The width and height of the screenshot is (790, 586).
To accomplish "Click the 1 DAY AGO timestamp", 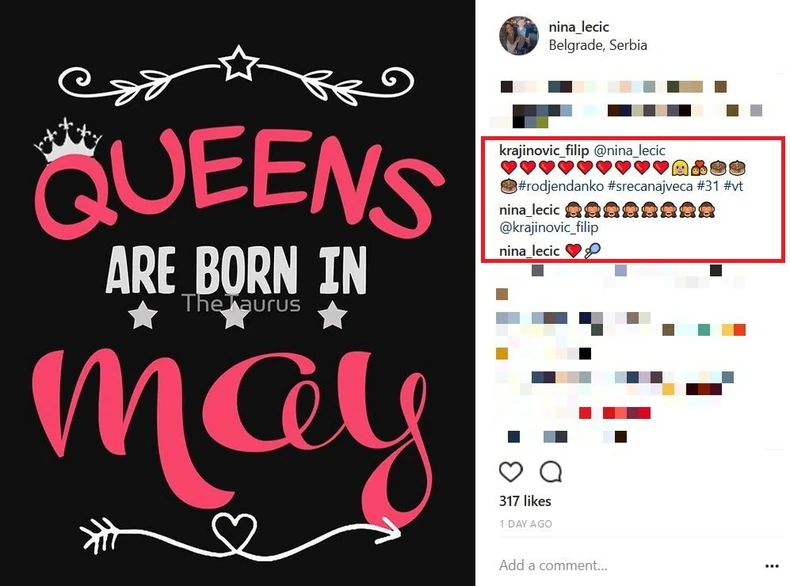I will (525, 523).
